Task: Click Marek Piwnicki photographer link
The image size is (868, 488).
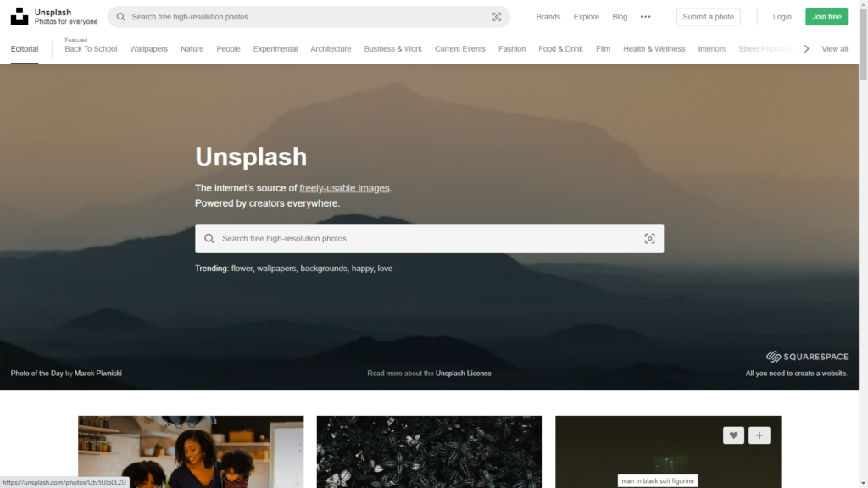Action: (x=98, y=374)
